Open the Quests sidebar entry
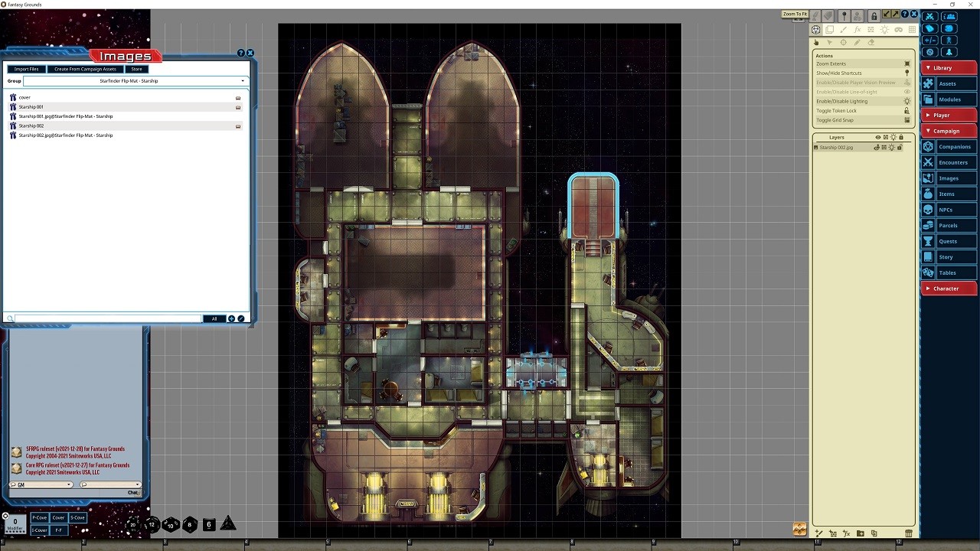 (949, 241)
